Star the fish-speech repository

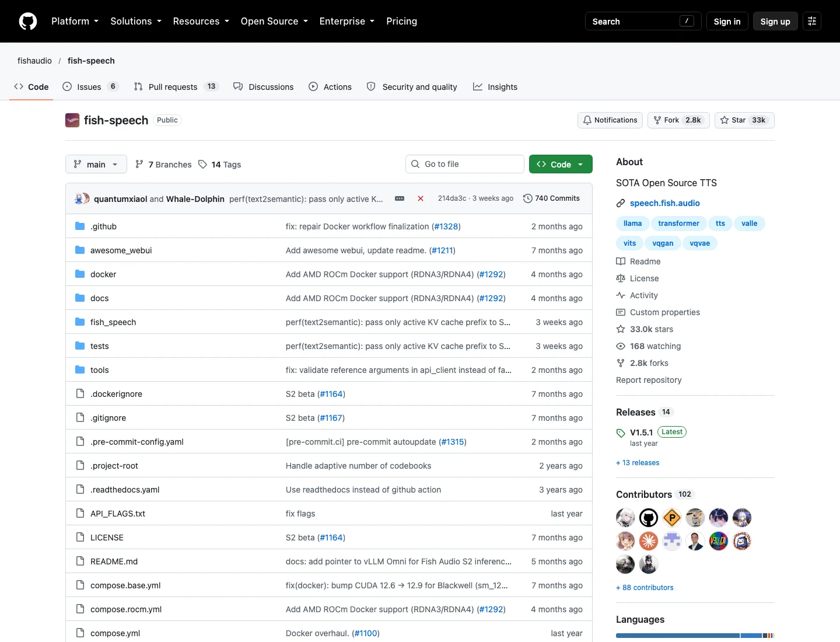[744, 120]
